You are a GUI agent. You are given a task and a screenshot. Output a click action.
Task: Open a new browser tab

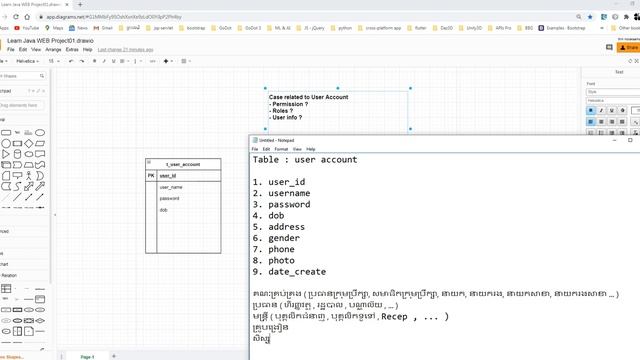point(80,4)
